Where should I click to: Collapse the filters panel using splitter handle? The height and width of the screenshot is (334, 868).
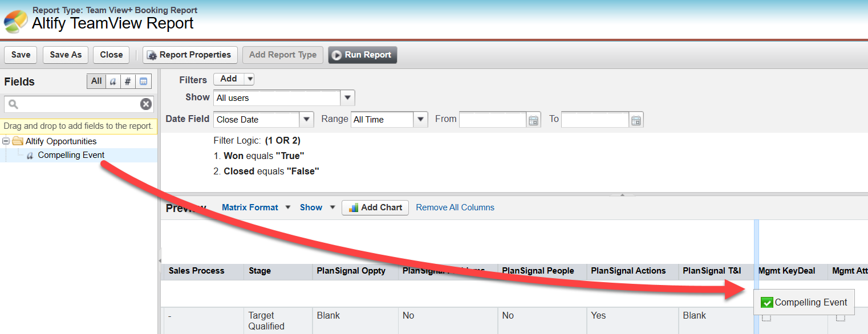pos(622,195)
